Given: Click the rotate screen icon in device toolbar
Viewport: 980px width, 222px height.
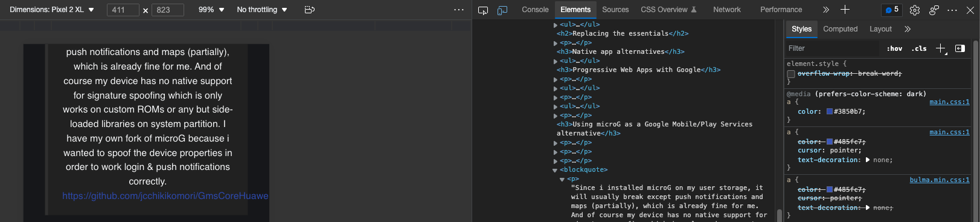Looking at the screenshot, I should (x=310, y=10).
